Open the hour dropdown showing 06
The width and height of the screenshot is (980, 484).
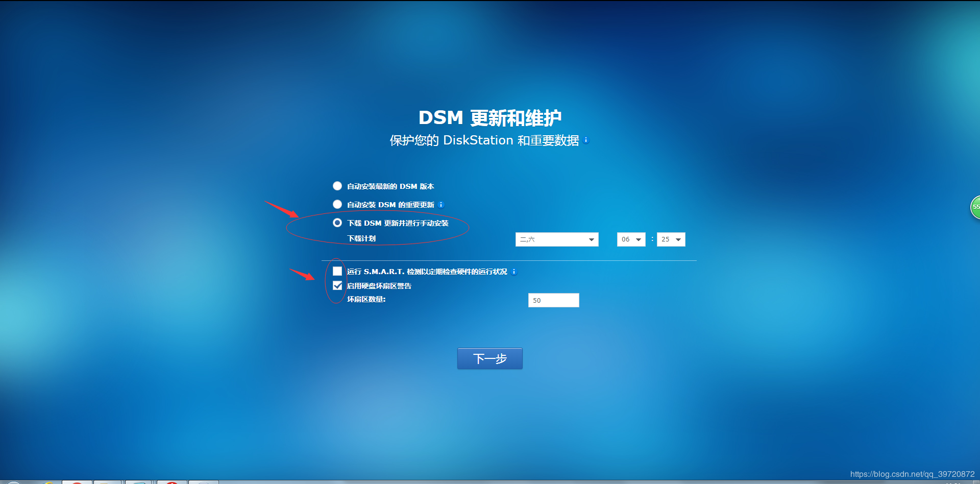(631, 239)
